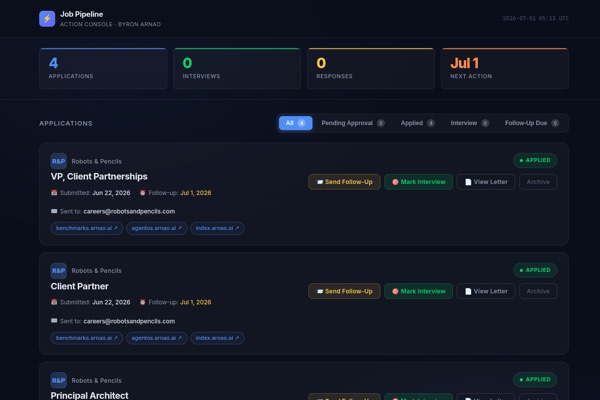The image size is (600, 400).
Task: Click the Responses stat card showing 0
Action: [x=371, y=69]
